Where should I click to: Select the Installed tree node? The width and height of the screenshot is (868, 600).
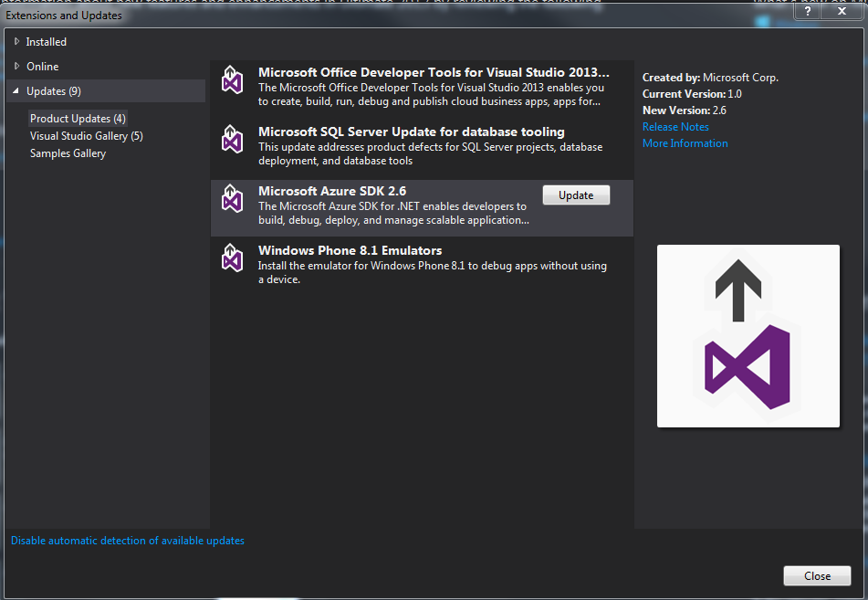coord(46,41)
